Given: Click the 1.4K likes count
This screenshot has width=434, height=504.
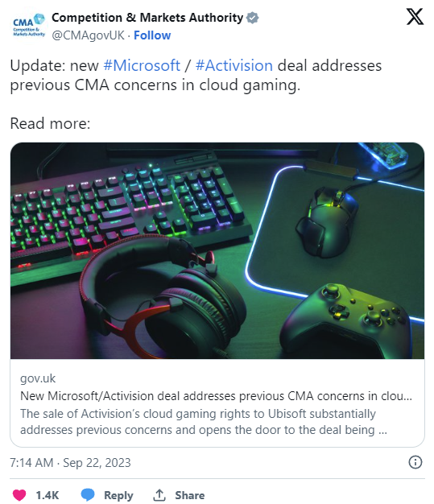Looking at the screenshot, I should pyautogui.click(x=48, y=495).
